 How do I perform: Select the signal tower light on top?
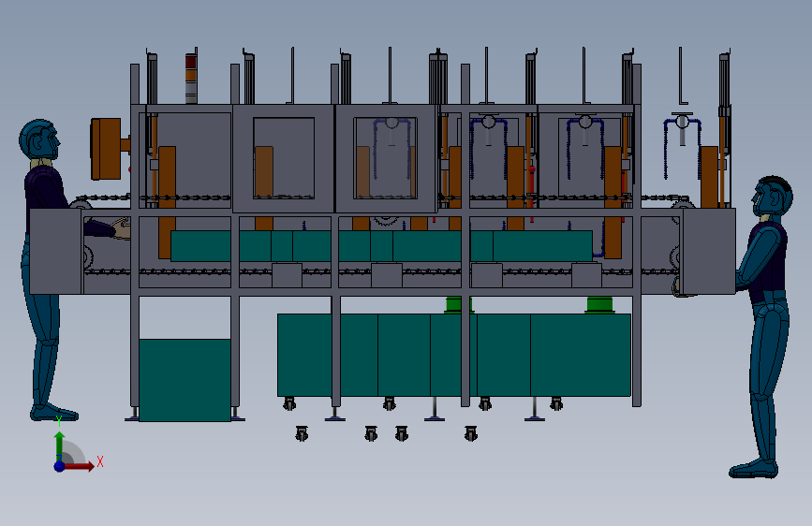tap(191, 79)
